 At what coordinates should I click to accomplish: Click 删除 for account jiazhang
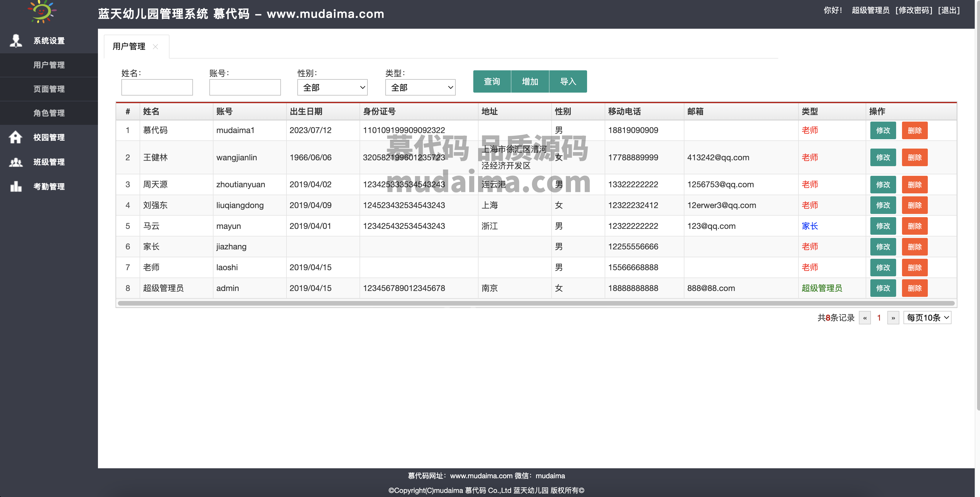point(915,247)
